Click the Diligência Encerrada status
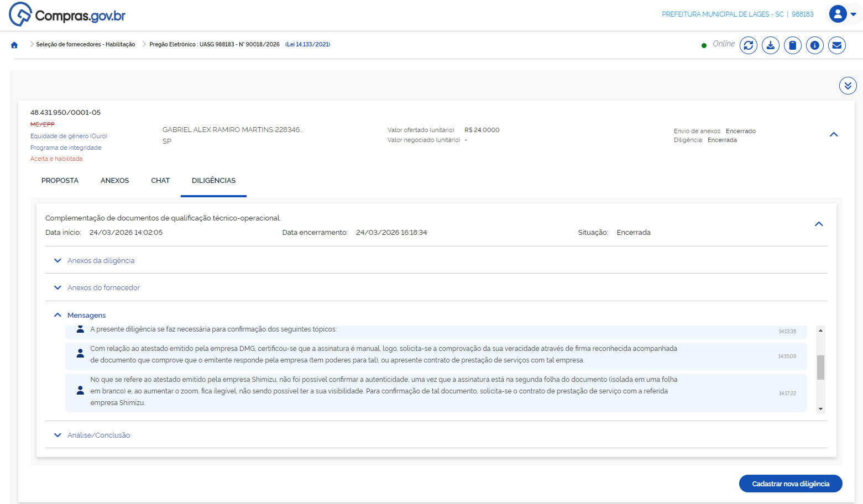 pyautogui.click(x=722, y=140)
